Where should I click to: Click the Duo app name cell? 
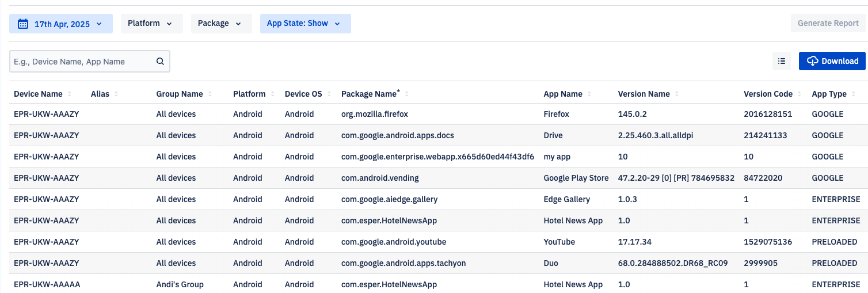pyautogui.click(x=551, y=263)
